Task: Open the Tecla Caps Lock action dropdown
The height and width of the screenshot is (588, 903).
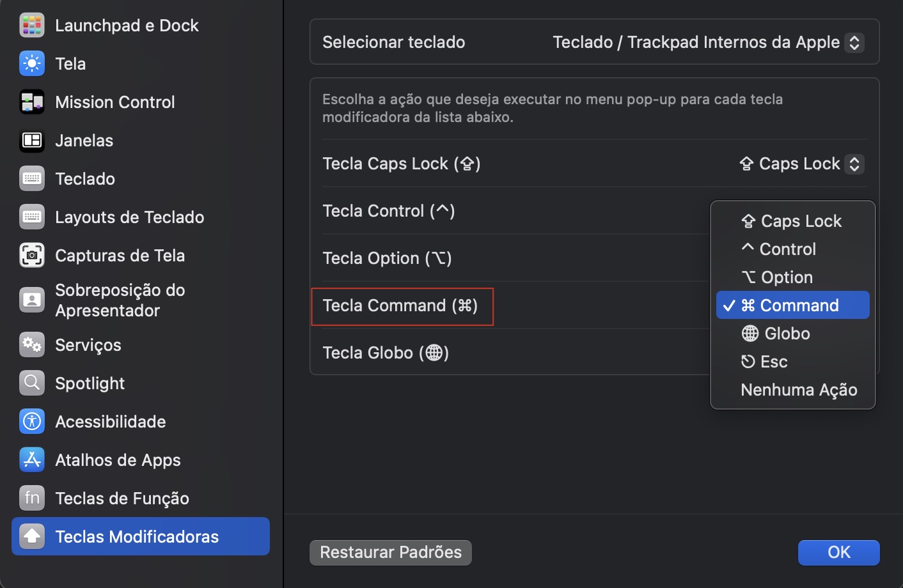Action: (800, 164)
